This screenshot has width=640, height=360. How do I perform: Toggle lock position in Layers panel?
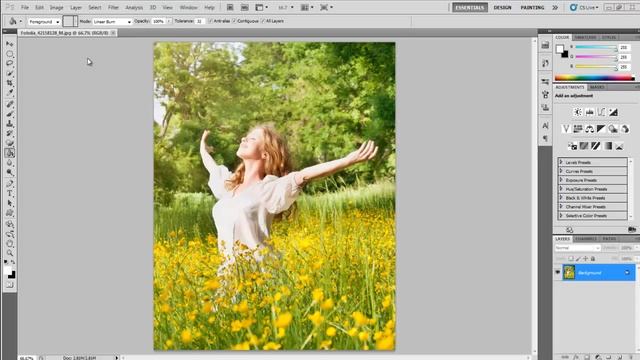[x=586, y=259]
